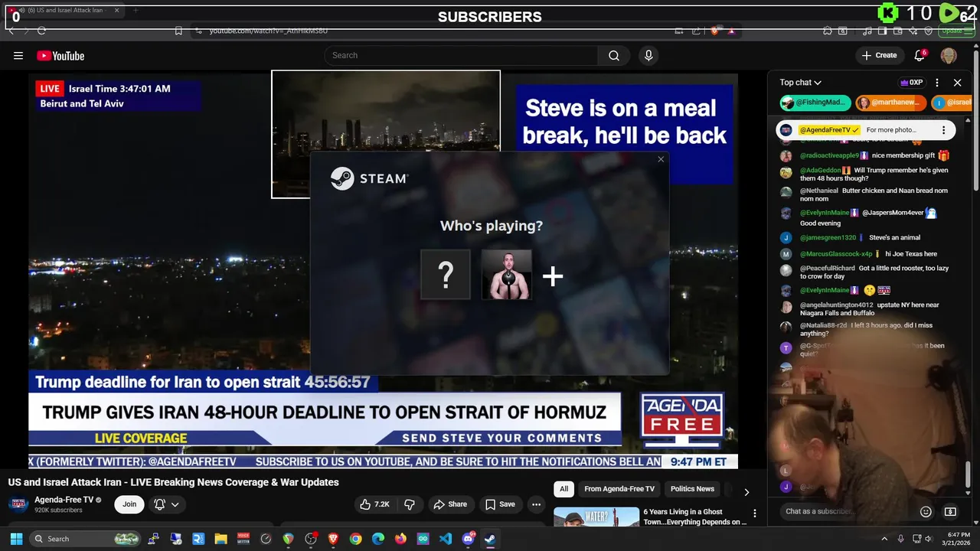Like the video showing 7.2K

click(375, 504)
